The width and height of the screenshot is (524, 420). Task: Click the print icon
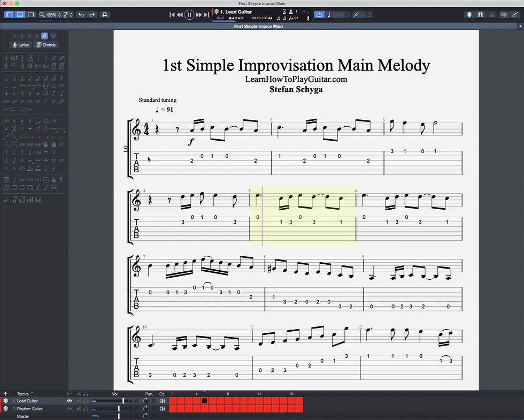click(105, 15)
